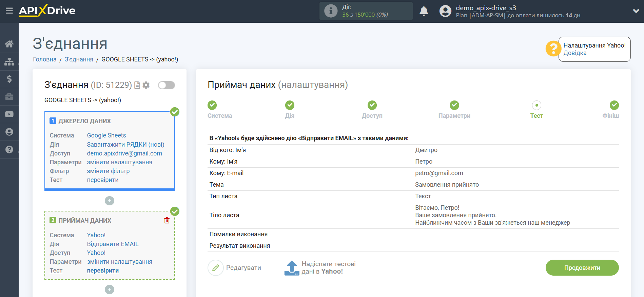Open billing dollar sidebar icon
This screenshot has height=297, width=644.
(x=9, y=79)
